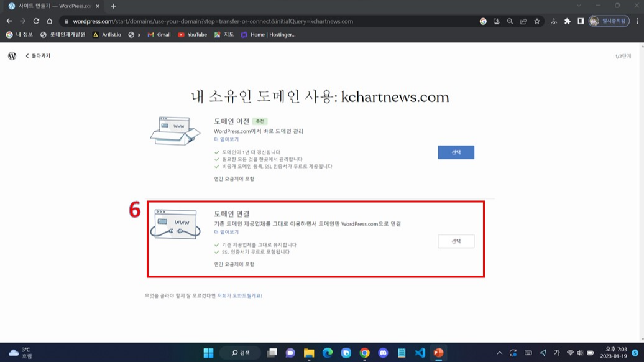Image resolution: width=644 pixels, height=362 pixels.
Task: Go back with the 돌아가기 link
Action: point(38,56)
